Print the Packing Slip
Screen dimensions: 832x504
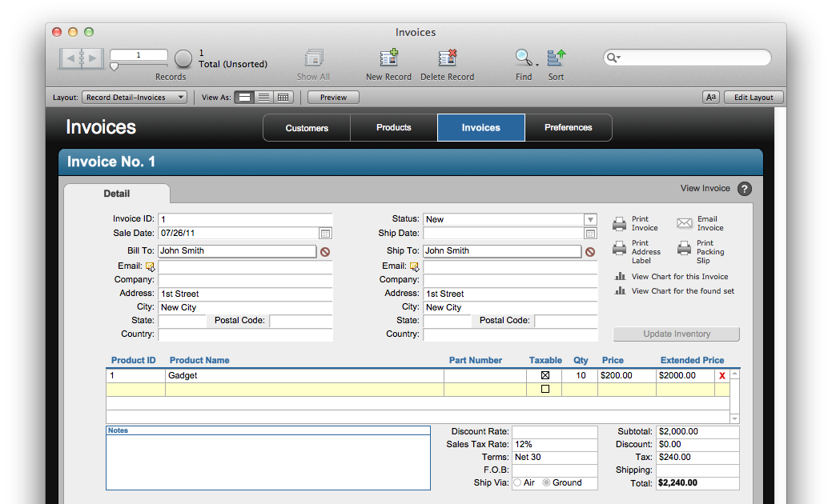(685, 247)
